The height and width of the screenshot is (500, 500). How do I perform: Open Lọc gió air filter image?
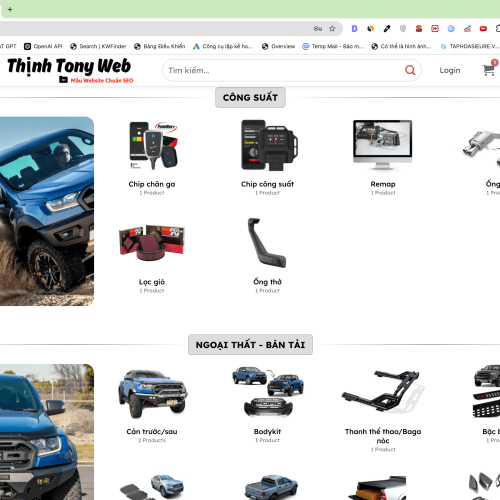click(152, 243)
